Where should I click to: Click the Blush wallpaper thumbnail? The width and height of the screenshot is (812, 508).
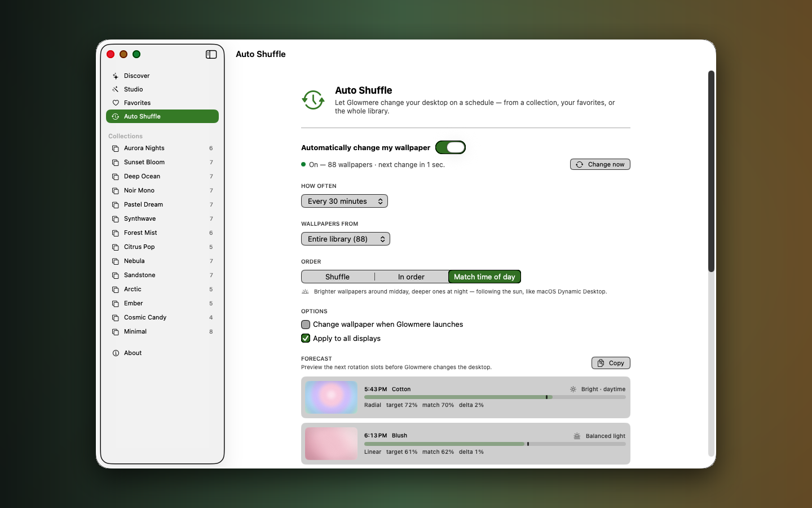coord(332,444)
